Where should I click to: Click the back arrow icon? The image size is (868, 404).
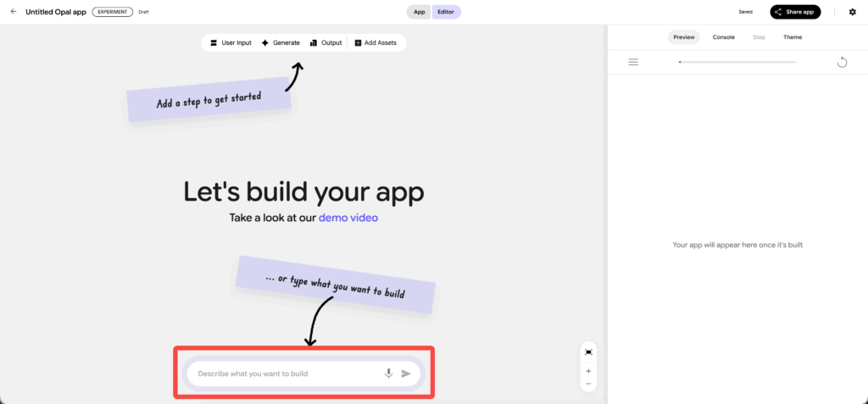pyautogui.click(x=13, y=12)
